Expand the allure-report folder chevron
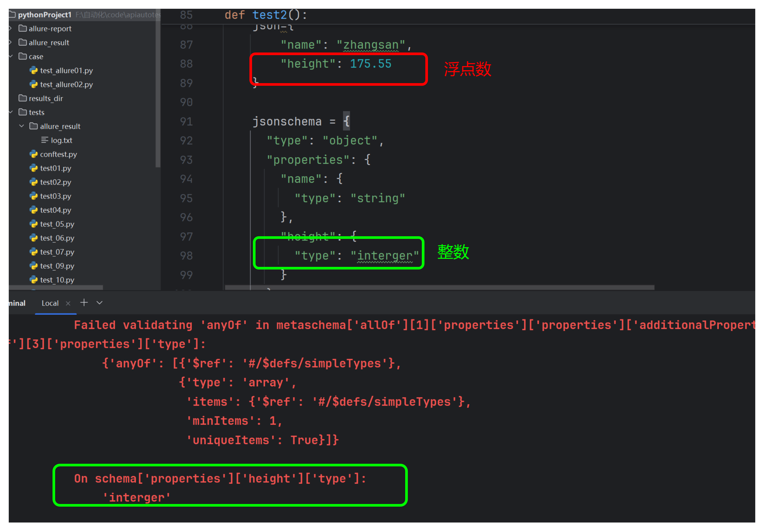Screen dimensions: 764x532 pos(11,28)
